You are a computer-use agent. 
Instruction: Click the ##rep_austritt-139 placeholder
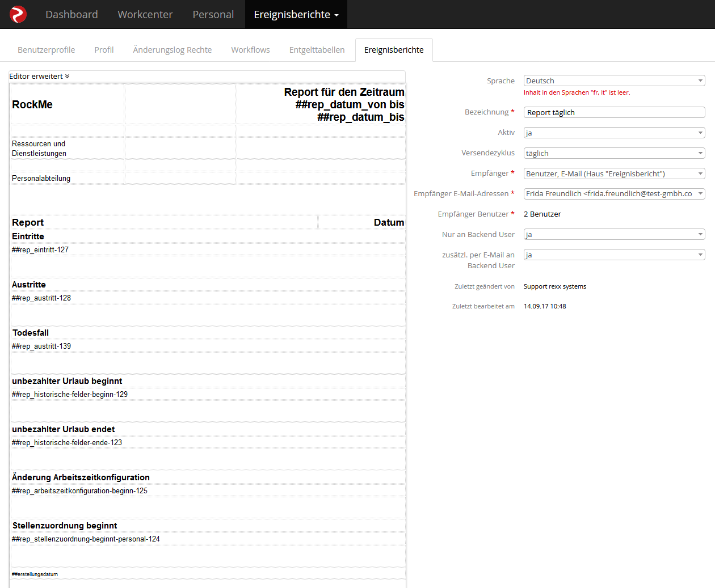pos(41,346)
